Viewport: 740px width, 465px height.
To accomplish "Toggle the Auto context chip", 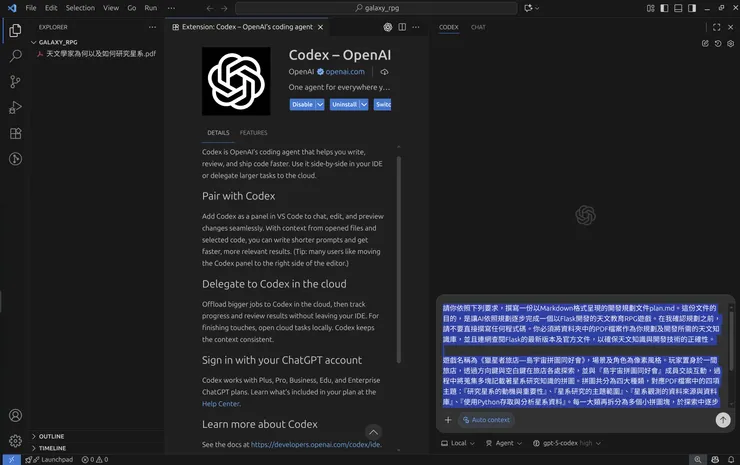I will click(x=486, y=420).
